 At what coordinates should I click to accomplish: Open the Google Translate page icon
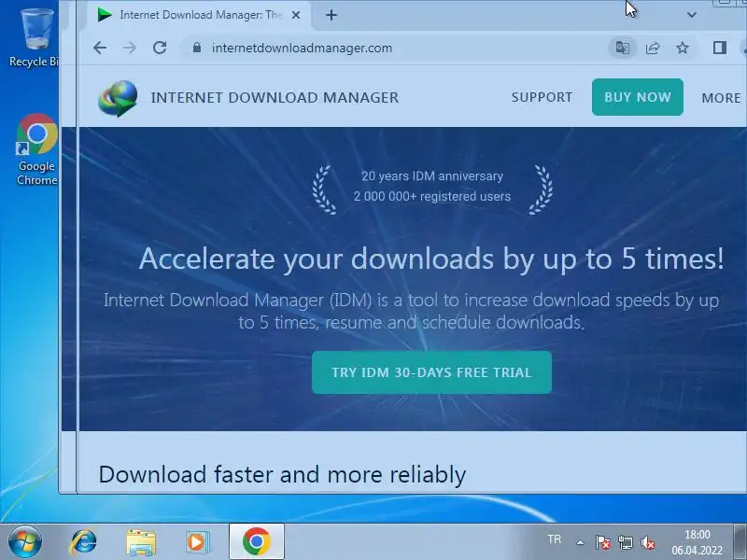[x=622, y=48]
